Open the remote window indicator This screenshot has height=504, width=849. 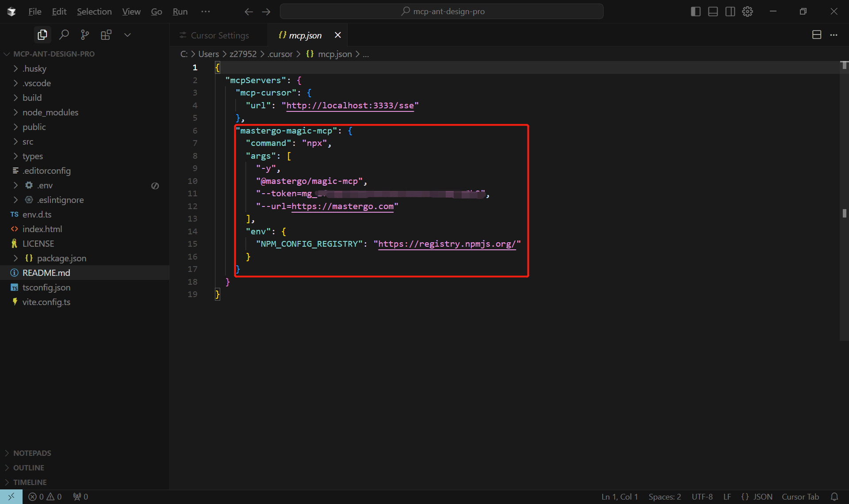11,497
